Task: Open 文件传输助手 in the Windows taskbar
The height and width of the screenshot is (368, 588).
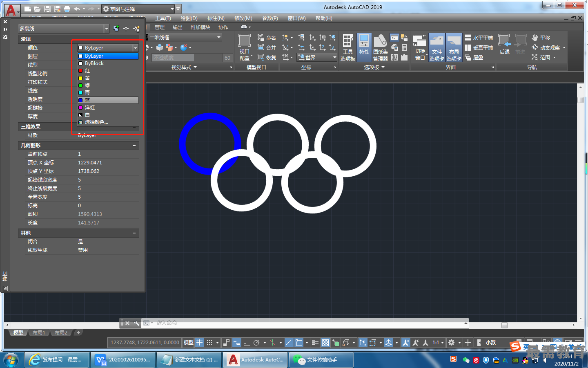Action: click(x=322, y=360)
